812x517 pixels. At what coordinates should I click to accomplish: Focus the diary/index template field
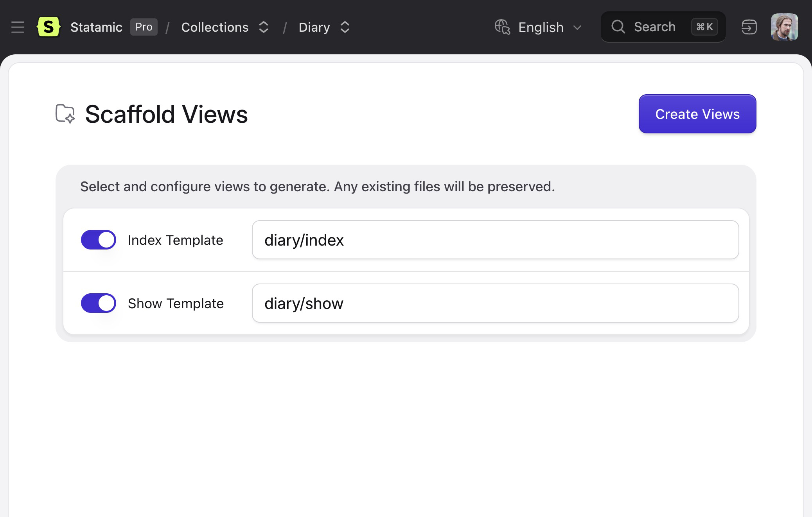coord(495,240)
